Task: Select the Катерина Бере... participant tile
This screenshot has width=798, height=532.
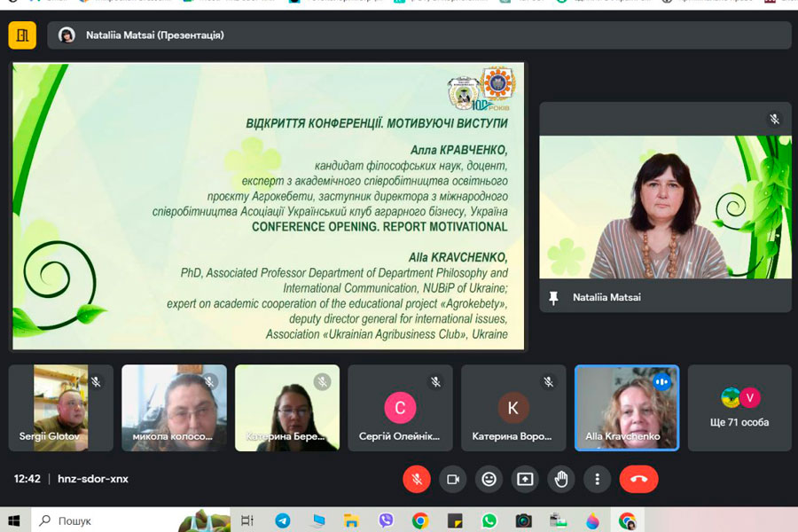Action: (x=287, y=408)
